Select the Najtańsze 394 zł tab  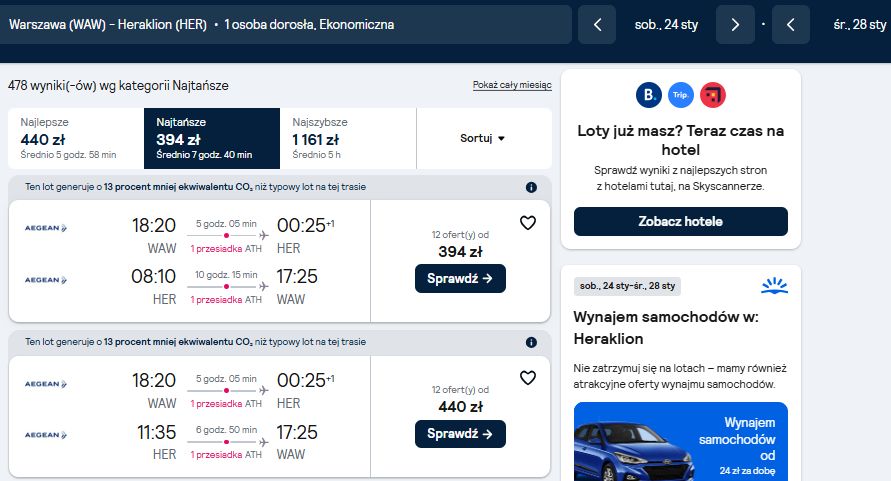tap(212, 138)
